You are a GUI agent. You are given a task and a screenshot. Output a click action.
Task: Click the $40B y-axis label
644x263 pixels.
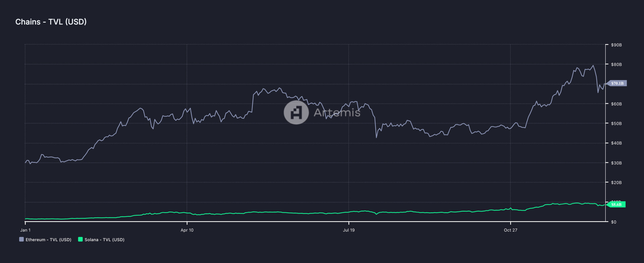pyautogui.click(x=616, y=143)
